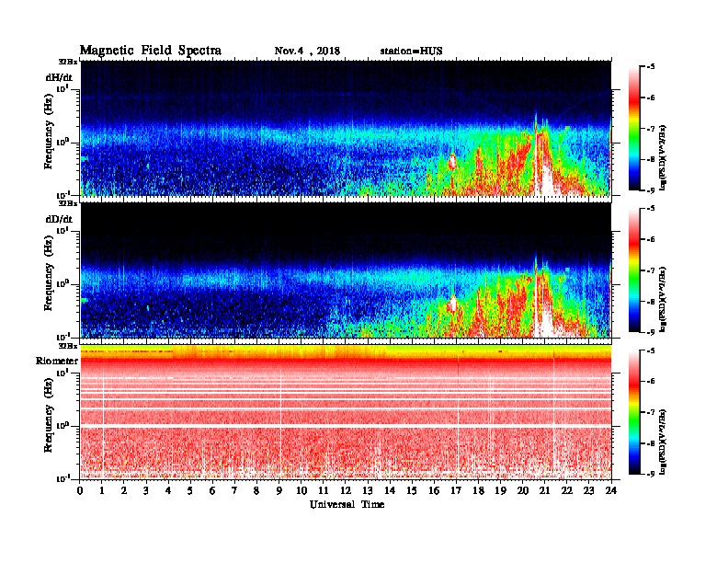
Task: Click the "3" hour tick label
Action: point(146,490)
